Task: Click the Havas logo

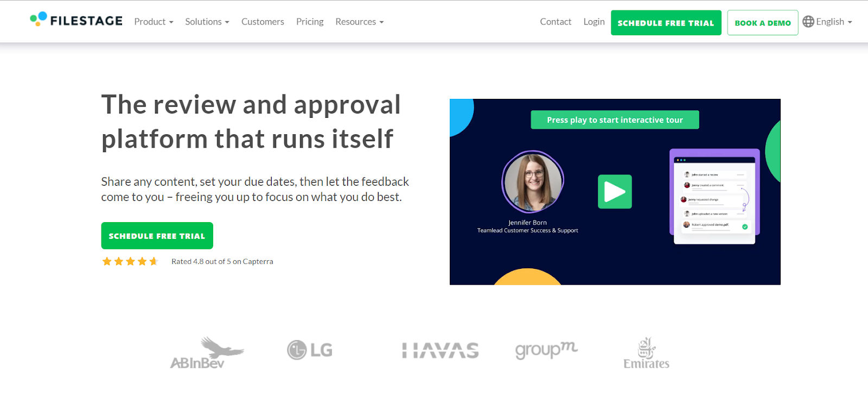Action: 441,351
